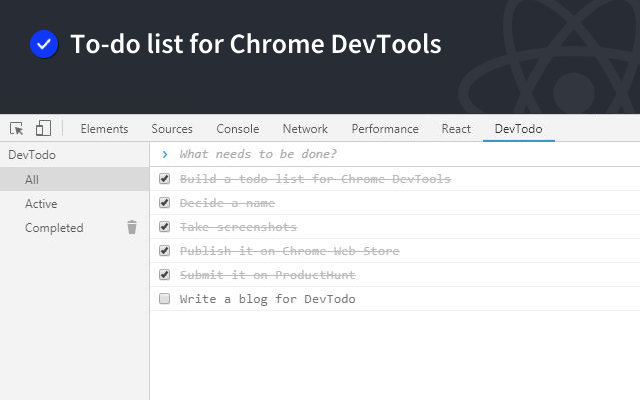The height and width of the screenshot is (400, 640).
Task: Uncheck the 'Take screenshots' checkbox
Action: 165,227
